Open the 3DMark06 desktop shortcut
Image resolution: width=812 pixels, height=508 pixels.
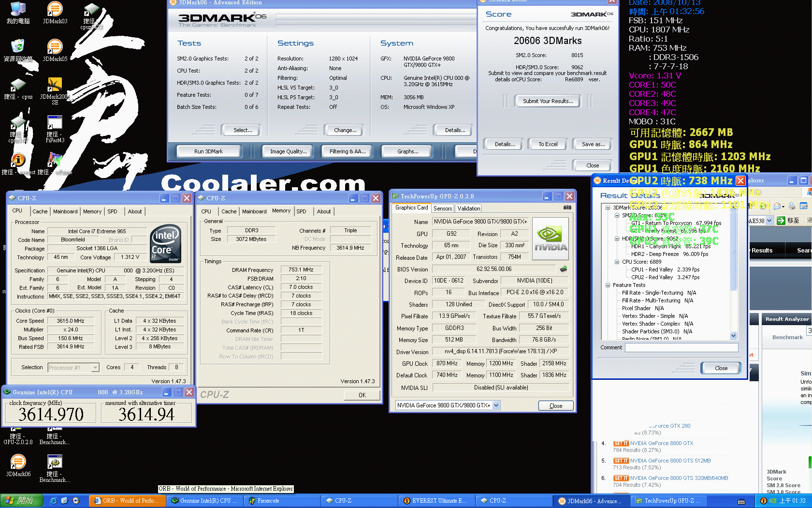[x=18, y=465]
